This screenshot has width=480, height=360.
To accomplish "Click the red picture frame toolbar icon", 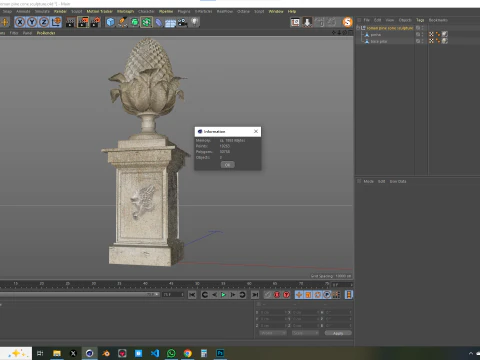I will tap(295, 22).
